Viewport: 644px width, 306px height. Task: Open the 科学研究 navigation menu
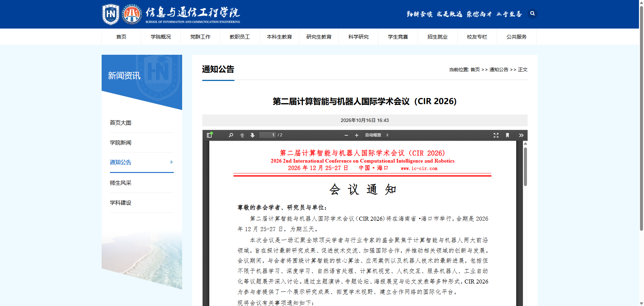(358, 37)
